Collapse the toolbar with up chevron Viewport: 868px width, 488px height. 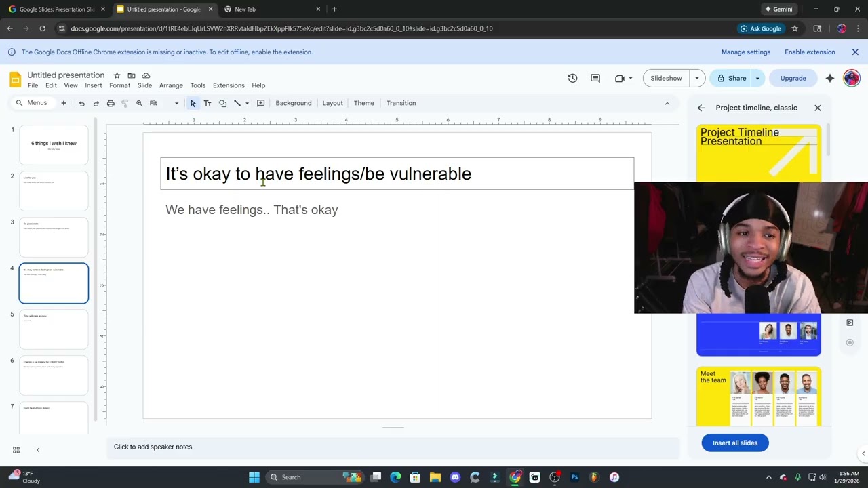[667, 103]
